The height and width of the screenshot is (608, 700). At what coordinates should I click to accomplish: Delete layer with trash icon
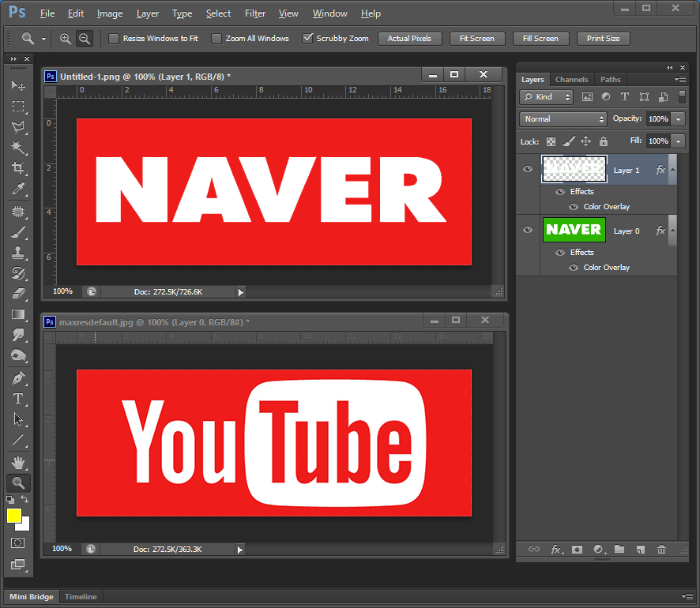tap(661, 549)
